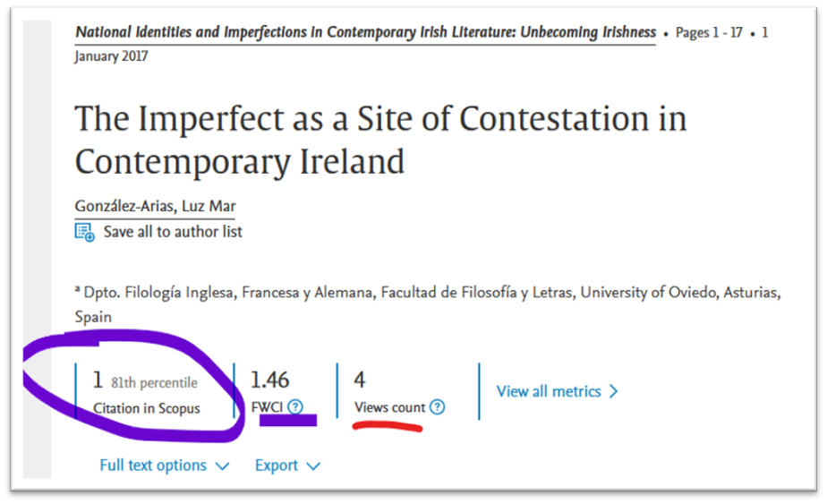Click the 81st percentile text
Image resolution: width=827 pixels, height=504 pixels.
pos(154,382)
